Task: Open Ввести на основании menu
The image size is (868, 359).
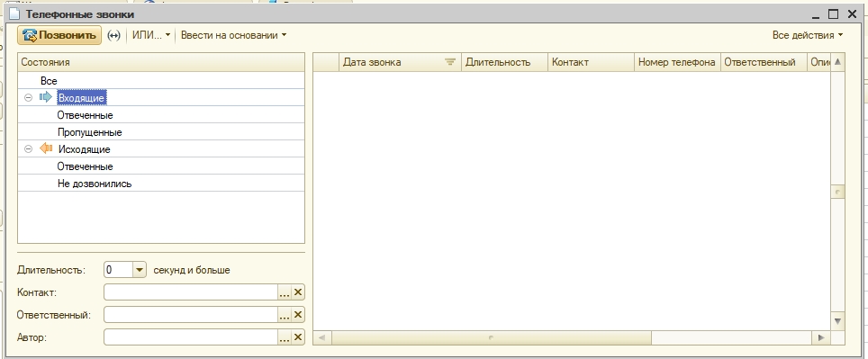Action: pos(233,35)
